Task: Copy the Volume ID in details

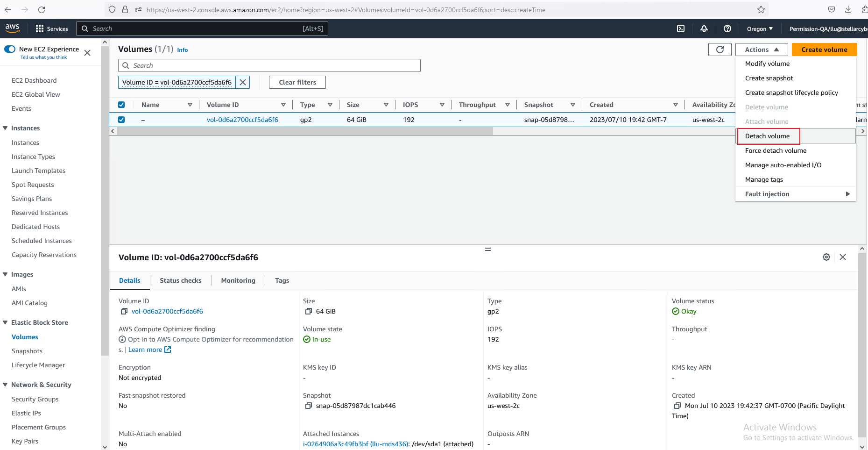Action: [124, 312]
